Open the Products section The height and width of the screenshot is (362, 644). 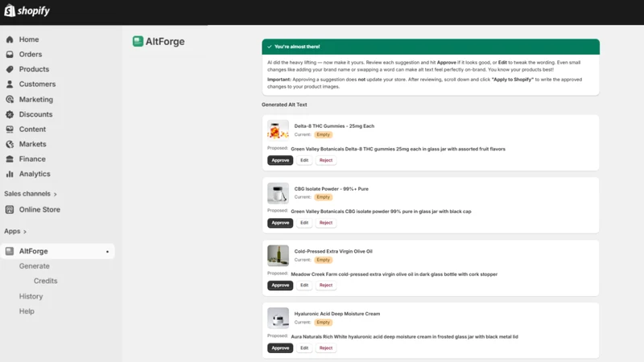pos(34,69)
